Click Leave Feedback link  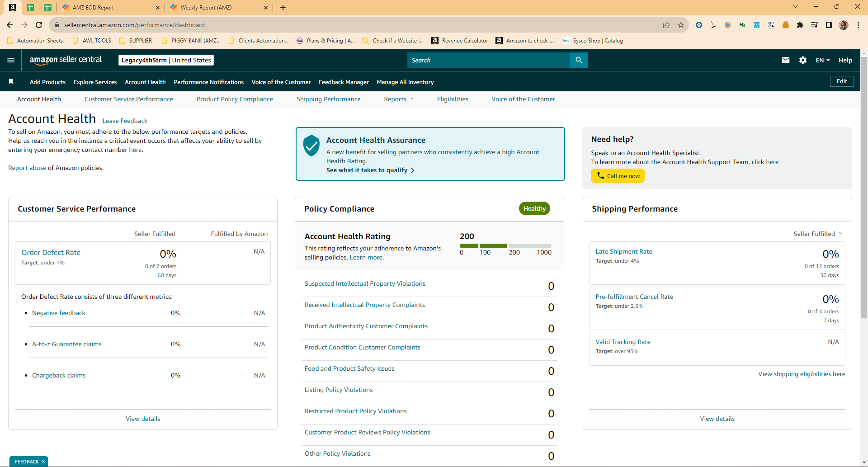coord(125,121)
